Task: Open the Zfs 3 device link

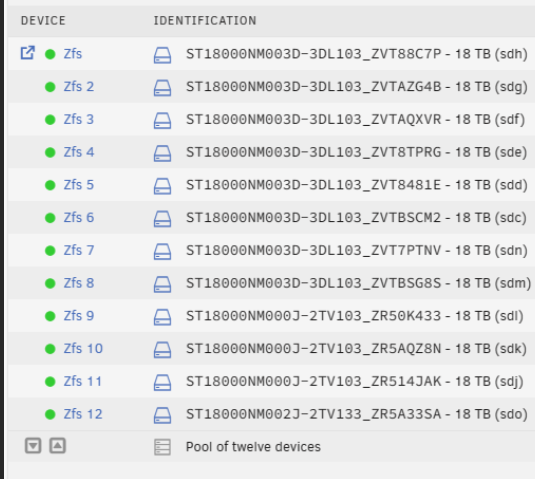Action: click(x=78, y=119)
